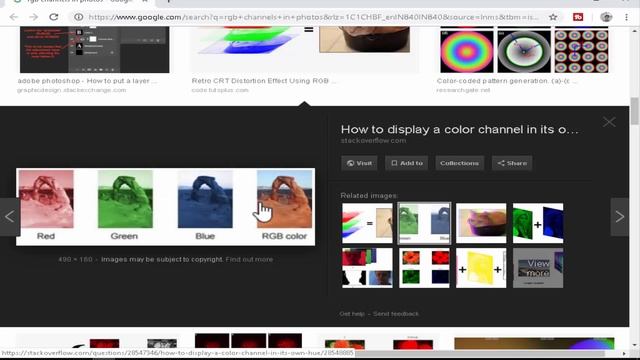The width and height of the screenshot is (640, 360).
Task: Click the Related images heading text
Action: point(369,196)
